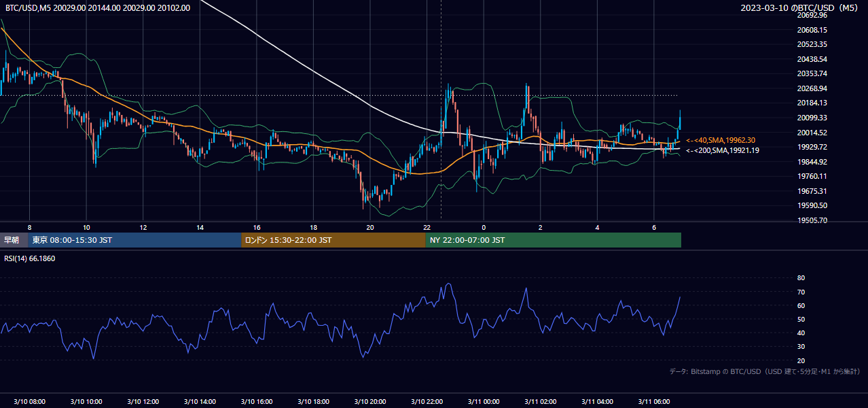Click the date-time label 3/11 02:00
The height and width of the screenshot is (408, 868).
541,402
